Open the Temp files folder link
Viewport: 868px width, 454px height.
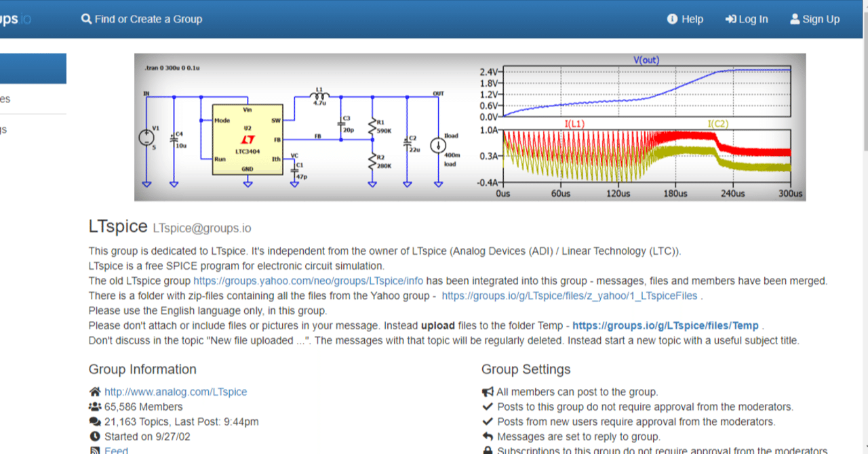[667, 325]
